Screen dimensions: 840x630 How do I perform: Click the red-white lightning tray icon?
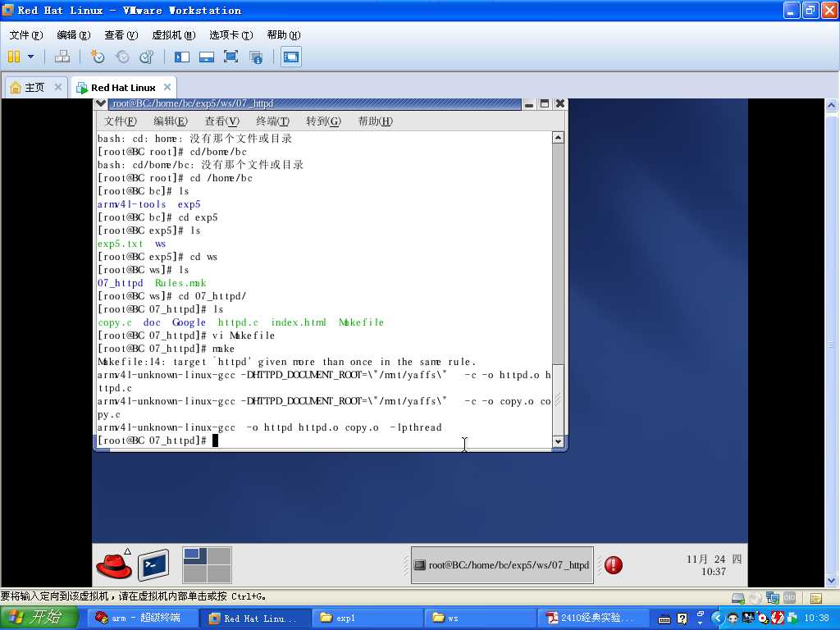click(778, 619)
